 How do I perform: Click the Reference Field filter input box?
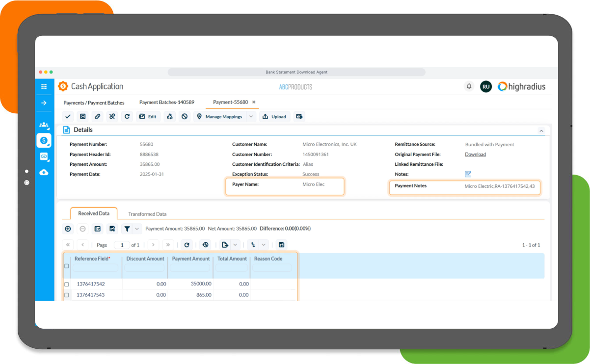[x=96, y=268]
